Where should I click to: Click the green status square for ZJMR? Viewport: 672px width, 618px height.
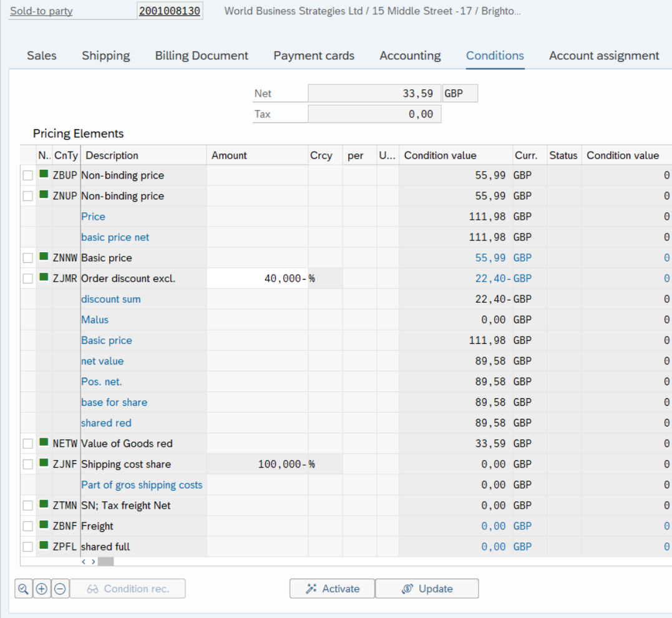[44, 277]
